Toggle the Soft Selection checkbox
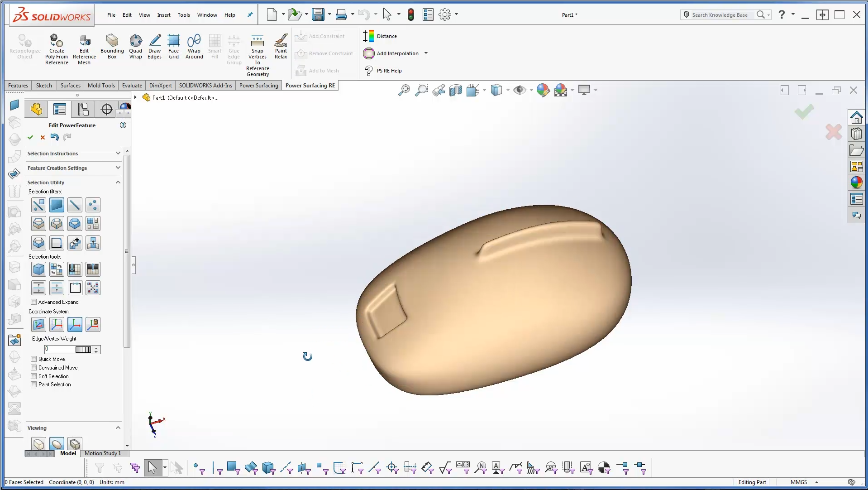This screenshot has height=490, width=868. 34,376
